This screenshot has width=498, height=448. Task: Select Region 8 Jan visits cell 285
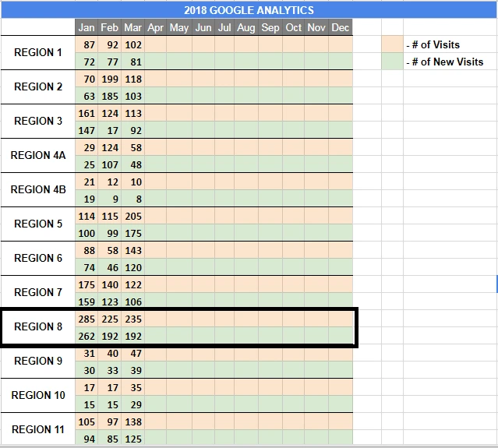tap(87, 319)
